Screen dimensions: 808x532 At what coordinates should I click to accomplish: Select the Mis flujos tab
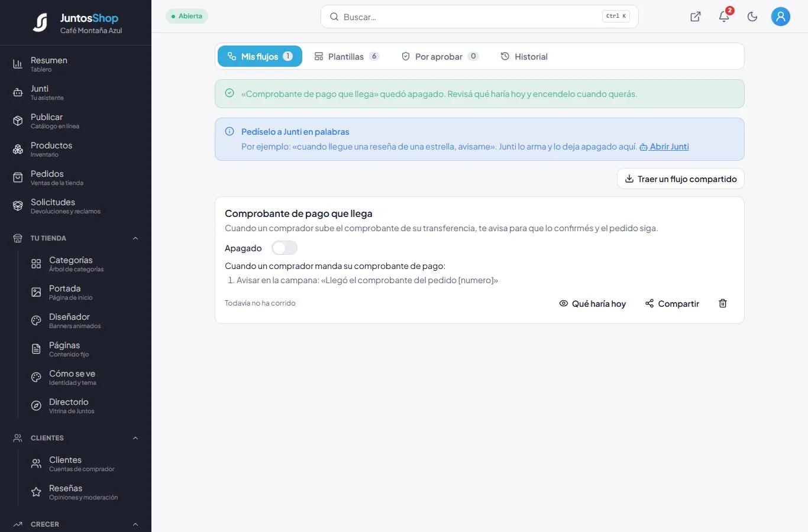click(260, 56)
